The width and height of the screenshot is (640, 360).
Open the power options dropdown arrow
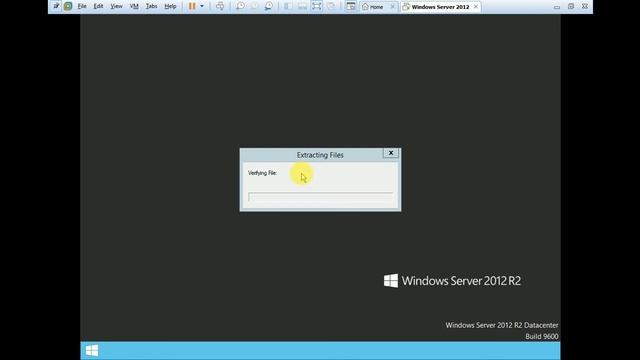click(x=202, y=6)
